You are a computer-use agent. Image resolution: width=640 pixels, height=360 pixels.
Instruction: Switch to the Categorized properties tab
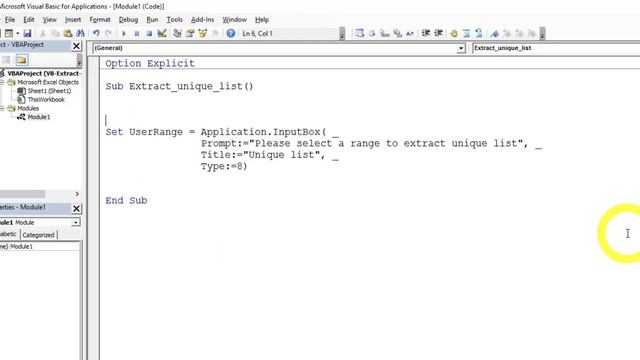38,235
